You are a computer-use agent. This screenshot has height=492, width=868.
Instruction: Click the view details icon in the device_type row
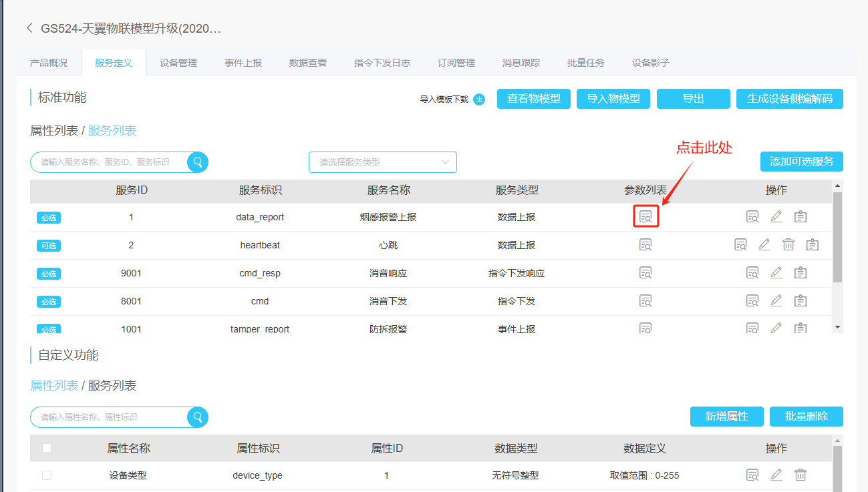click(752, 475)
